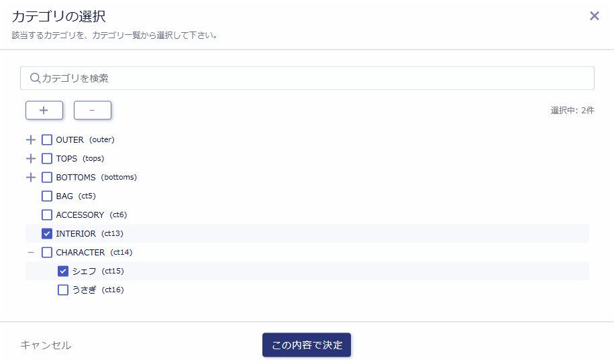Select the CHARACTER checkbox
The width and height of the screenshot is (614, 364).
[47, 253]
